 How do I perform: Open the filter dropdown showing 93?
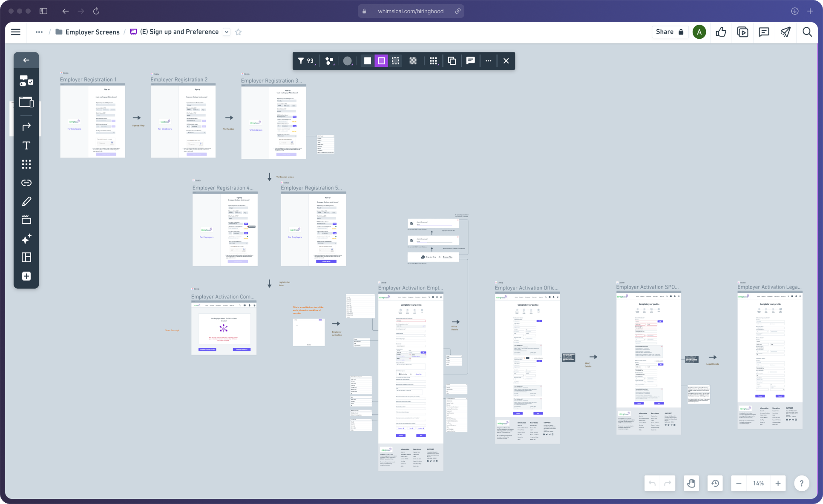coord(306,61)
